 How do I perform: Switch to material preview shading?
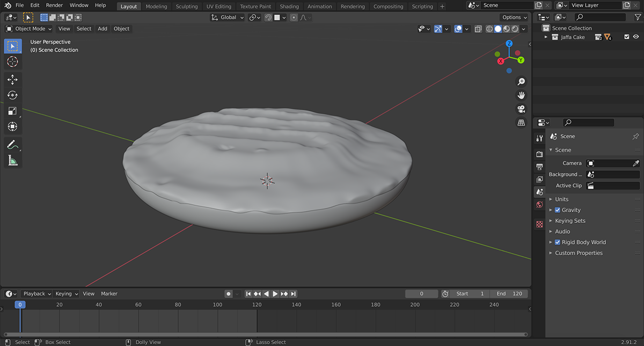pyautogui.click(x=507, y=29)
